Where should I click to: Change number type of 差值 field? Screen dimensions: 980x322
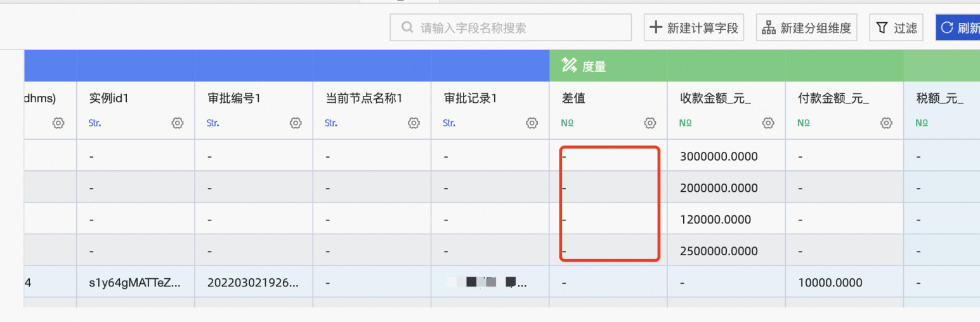(567, 123)
